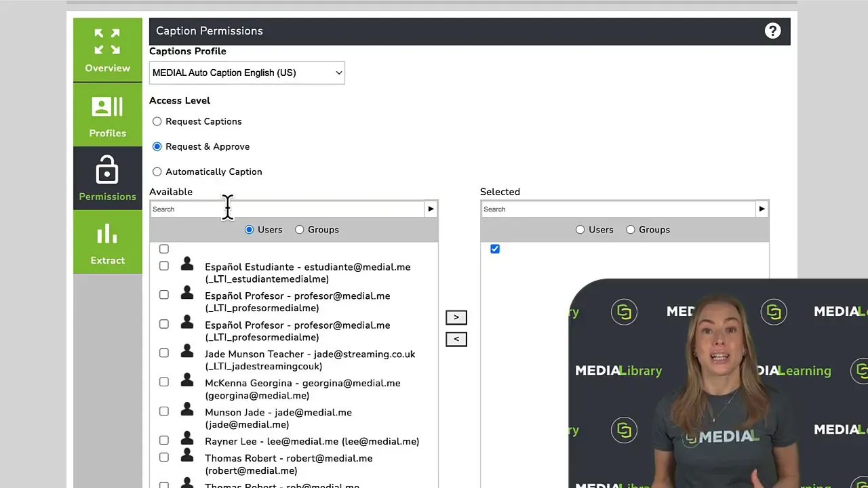Toggle the select-all checkbox in Available list

click(164, 249)
